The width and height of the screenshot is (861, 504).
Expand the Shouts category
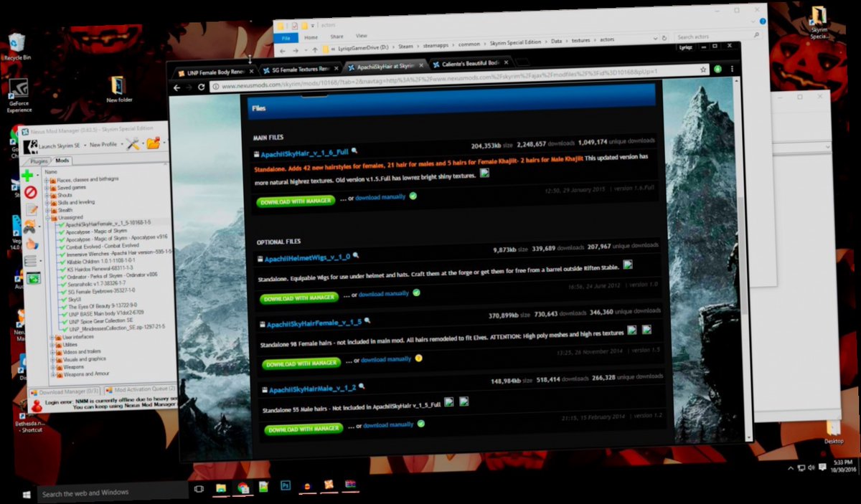point(48,195)
